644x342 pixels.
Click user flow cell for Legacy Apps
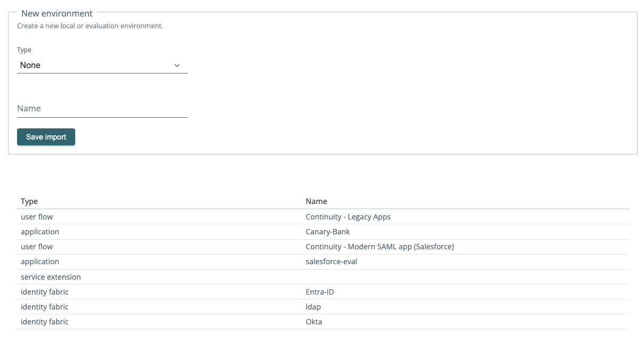37,217
